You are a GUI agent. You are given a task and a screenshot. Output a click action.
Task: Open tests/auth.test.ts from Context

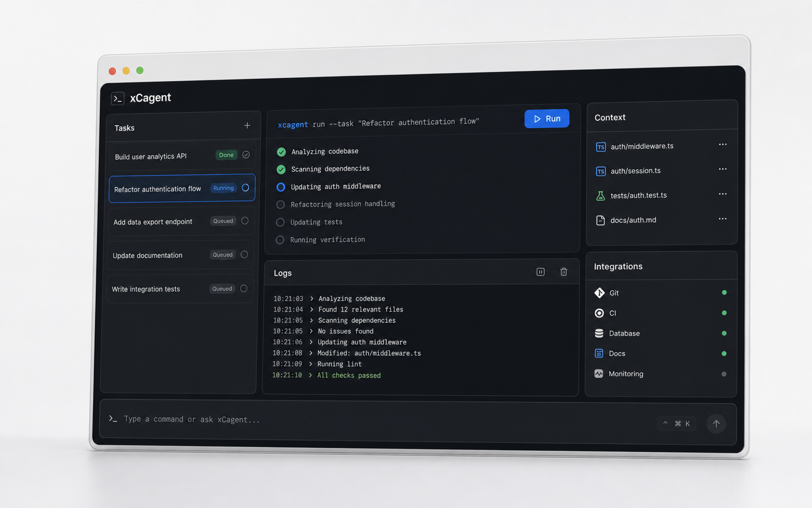(638, 196)
